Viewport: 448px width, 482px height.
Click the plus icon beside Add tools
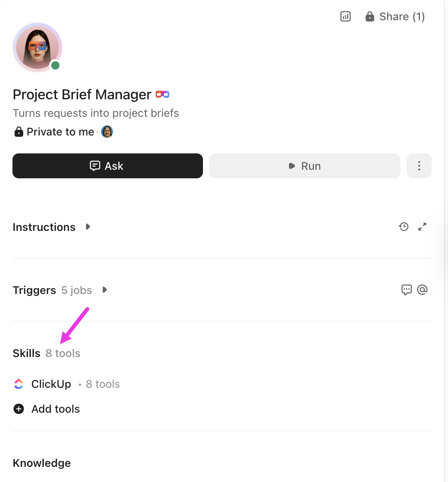click(x=18, y=409)
